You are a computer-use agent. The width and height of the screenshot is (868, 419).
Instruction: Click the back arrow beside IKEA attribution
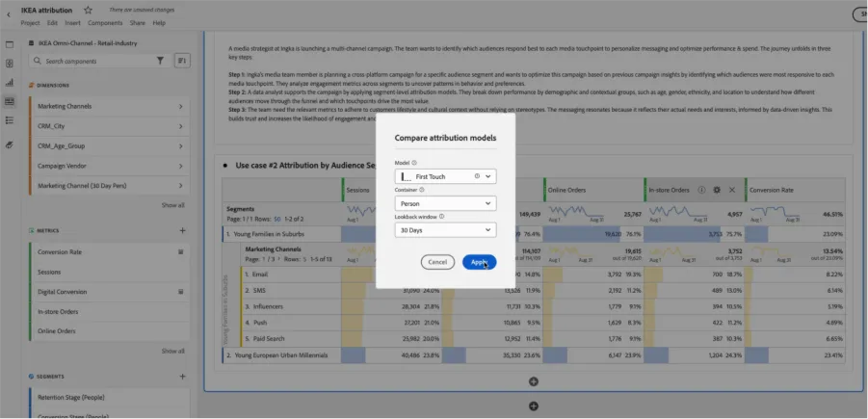[9, 15]
